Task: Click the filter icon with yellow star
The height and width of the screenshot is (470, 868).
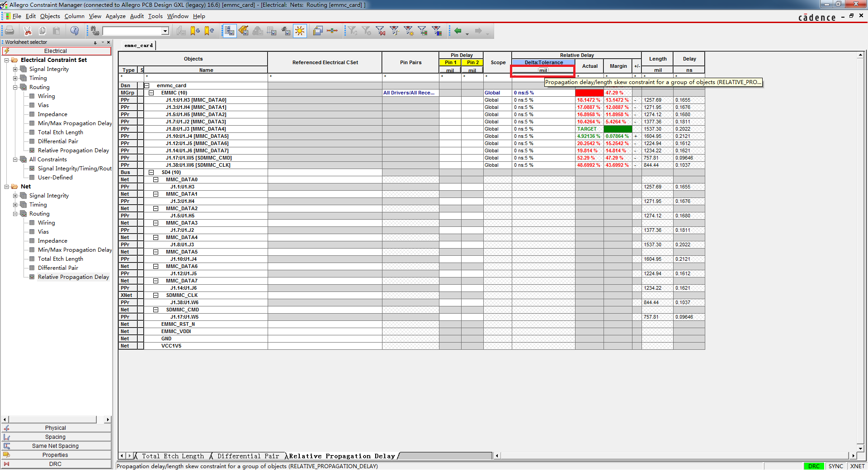Action: click(x=409, y=31)
